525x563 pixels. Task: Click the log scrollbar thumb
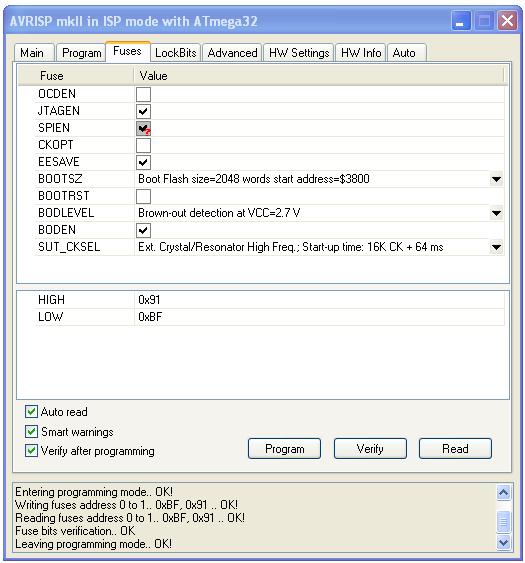point(503,521)
